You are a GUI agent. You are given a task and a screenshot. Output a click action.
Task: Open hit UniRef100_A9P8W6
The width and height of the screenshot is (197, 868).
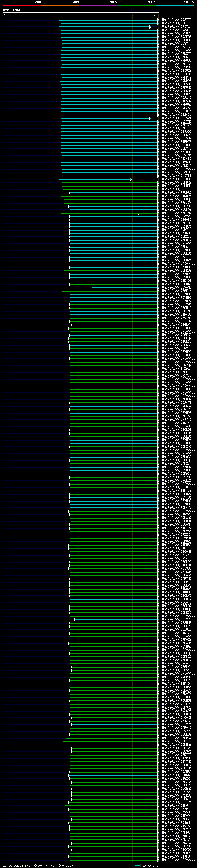coord(177,40)
